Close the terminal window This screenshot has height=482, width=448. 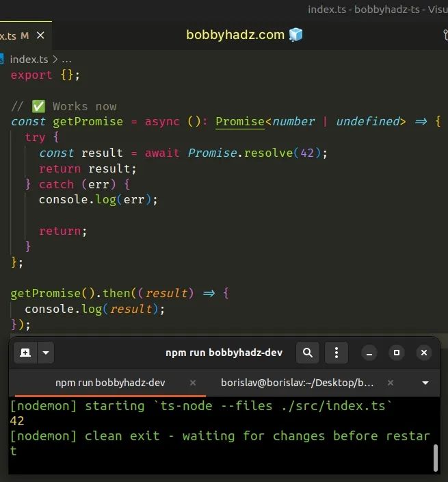click(x=424, y=353)
